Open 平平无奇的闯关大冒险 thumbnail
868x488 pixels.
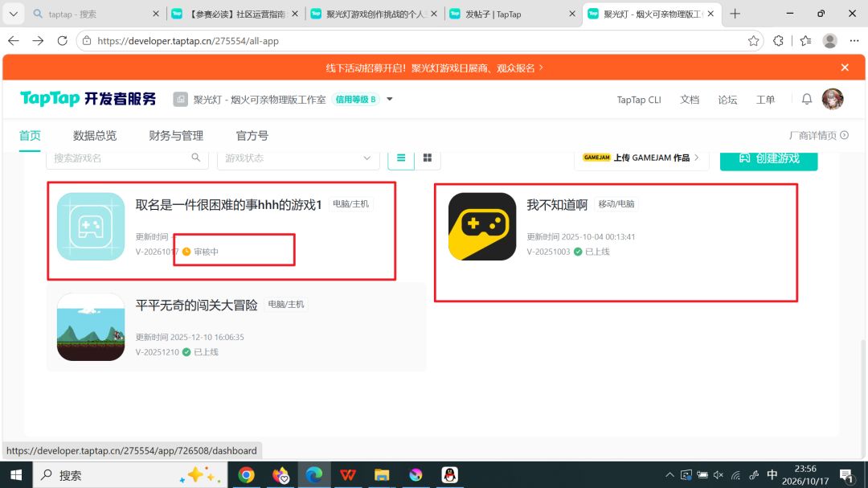91,327
